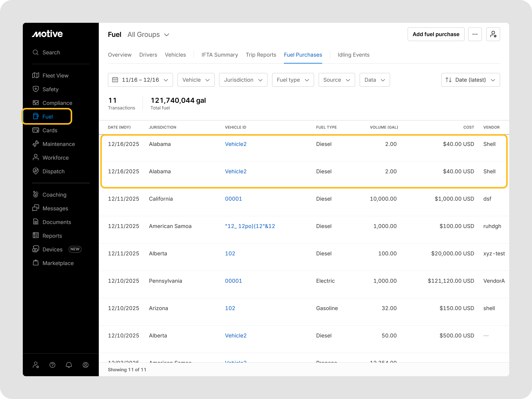Expand the 11/16 – 12/16 date range picker
532x399 pixels.
tap(140, 80)
